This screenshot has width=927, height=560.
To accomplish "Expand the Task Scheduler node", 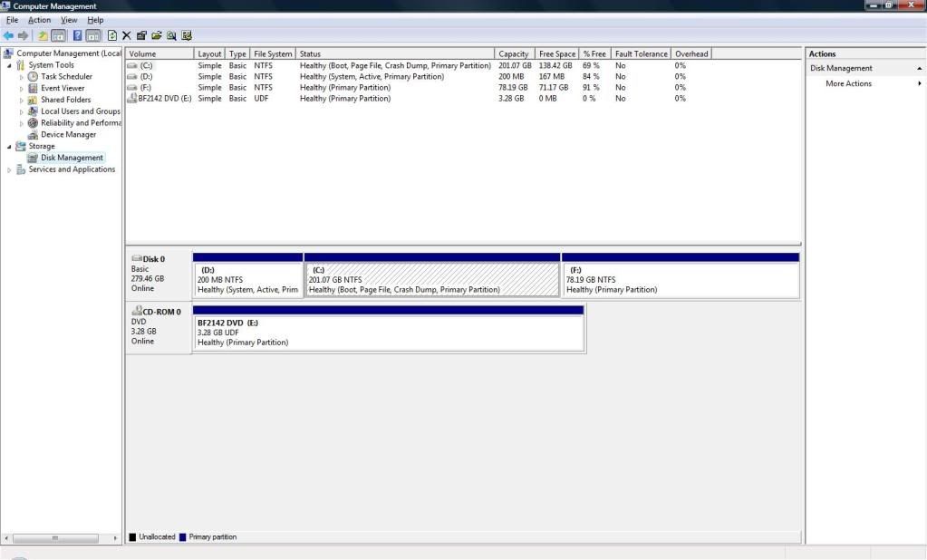I will pyautogui.click(x=22, y=77).
